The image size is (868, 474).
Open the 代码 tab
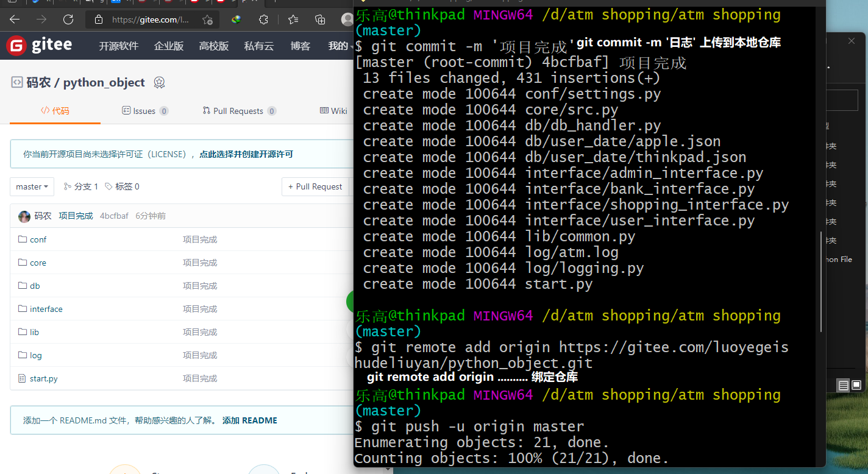55,111
